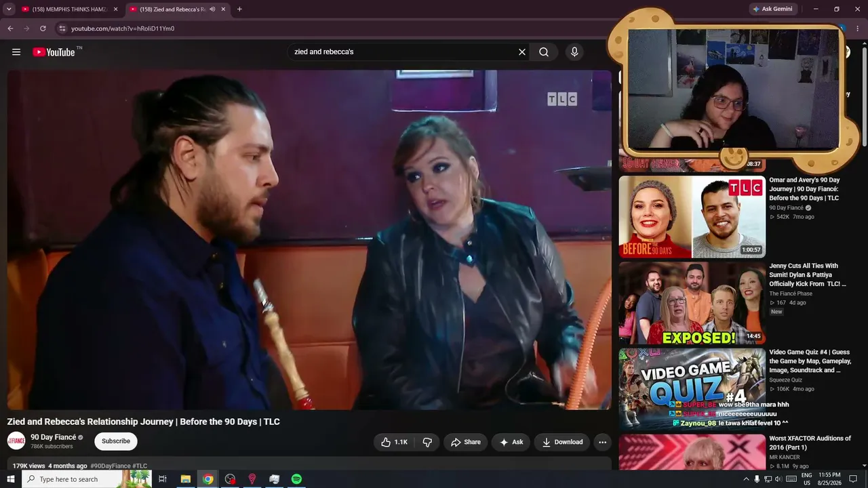Click the browser address bar URL
The image size is (868, 488).
[x=123, y=28]
